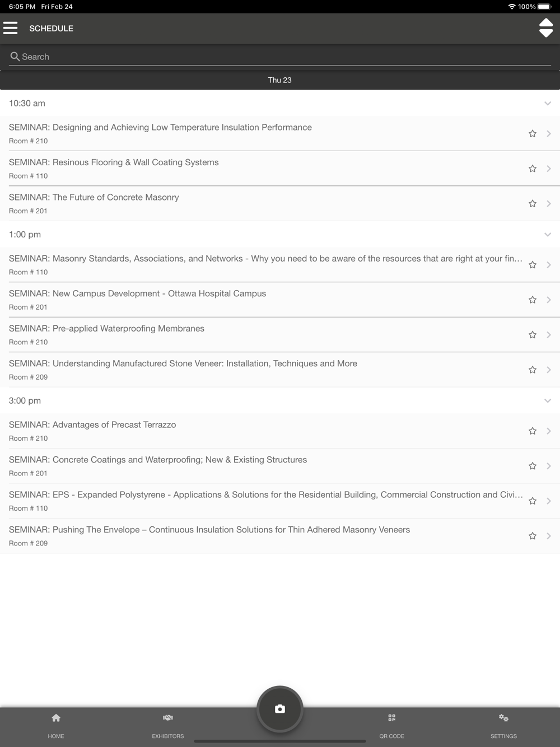
Task: Tap the camera button
Action: (x=280, y=708)
